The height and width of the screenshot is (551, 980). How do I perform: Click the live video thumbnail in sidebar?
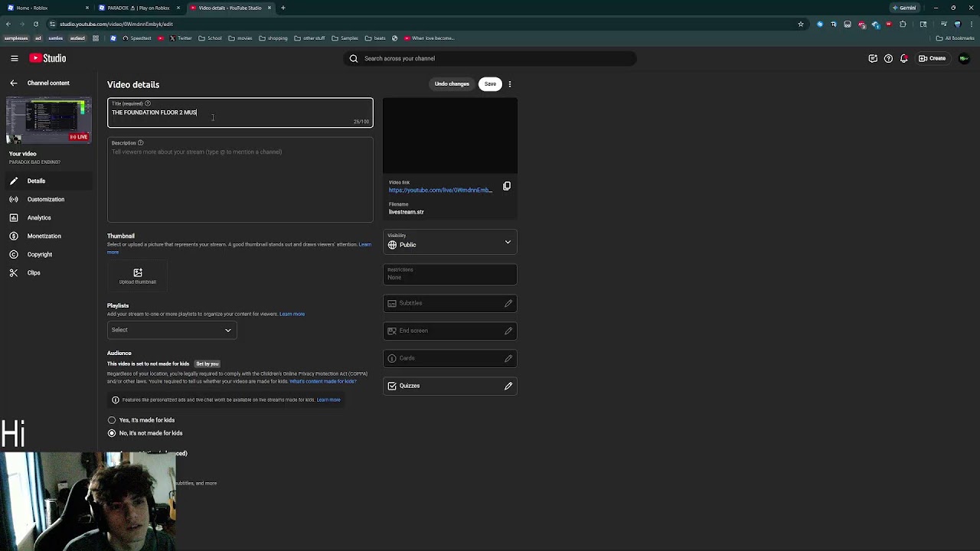tap(49, 120)
